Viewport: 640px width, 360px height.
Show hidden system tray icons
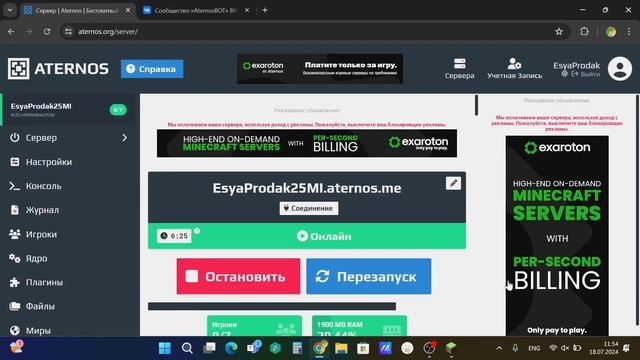499,348
